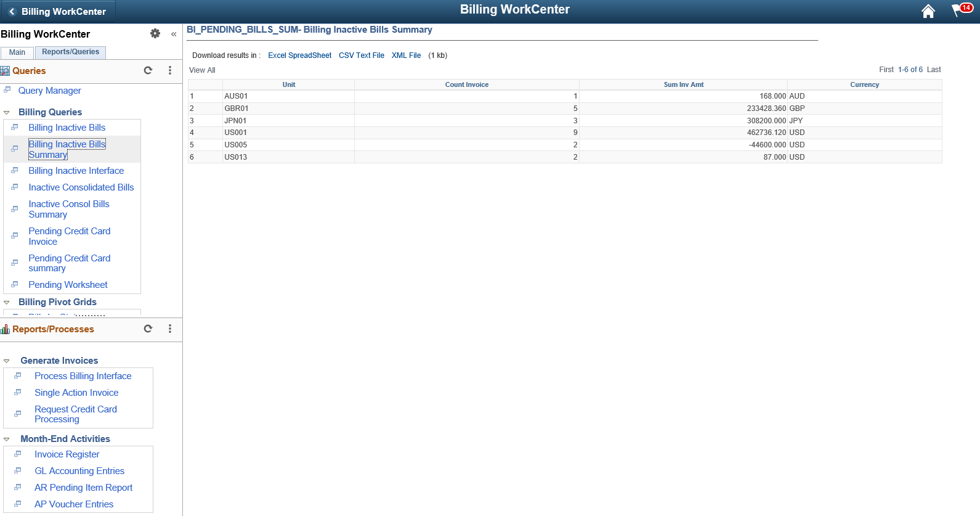
Task: Click the Reports/Processes chart icon
Action: pos(5,329)
